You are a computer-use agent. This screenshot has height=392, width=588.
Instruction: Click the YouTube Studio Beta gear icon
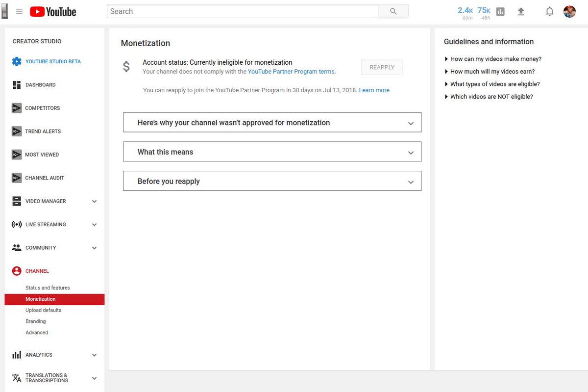[17, 61]
